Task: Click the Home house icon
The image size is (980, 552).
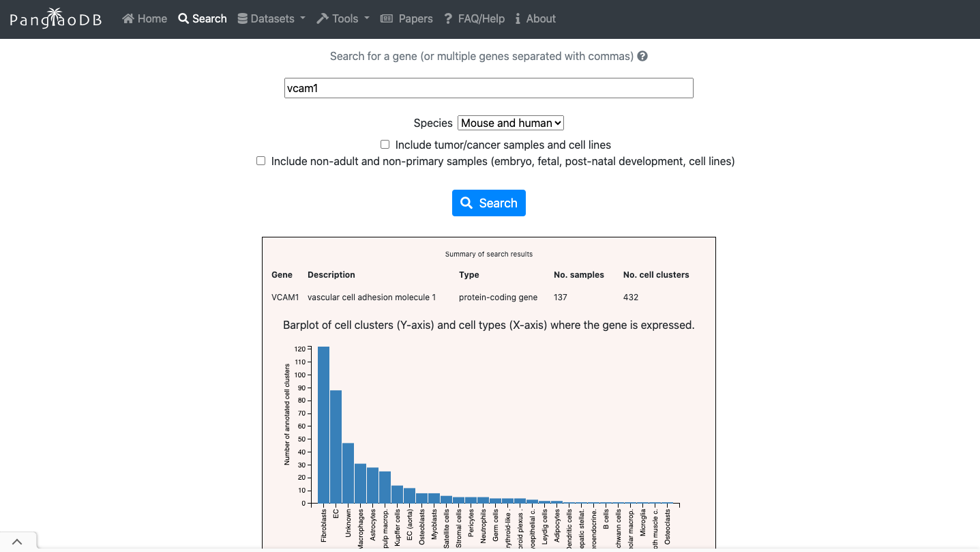Action: pos(128,18)
